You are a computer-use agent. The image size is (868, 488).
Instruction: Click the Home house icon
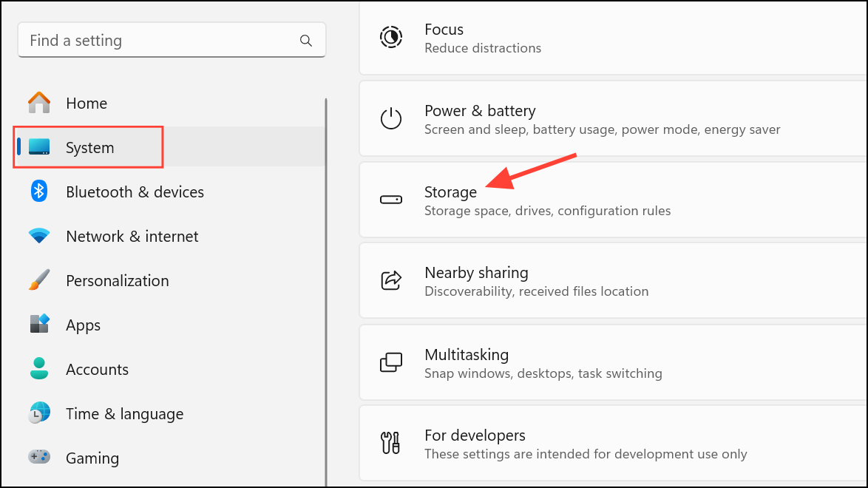(x=39, y=104)
